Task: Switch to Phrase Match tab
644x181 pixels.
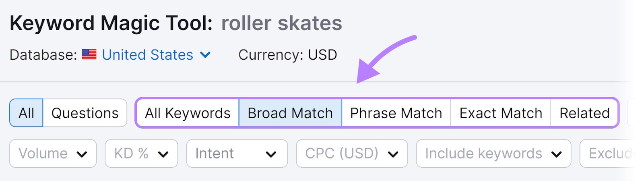Action: point(396,113)
